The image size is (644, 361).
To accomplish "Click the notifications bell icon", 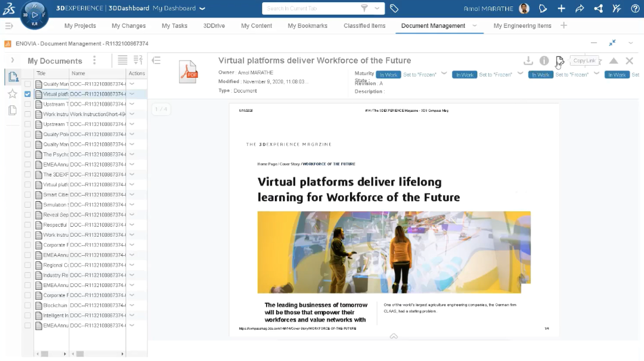I will click(543, 8).
